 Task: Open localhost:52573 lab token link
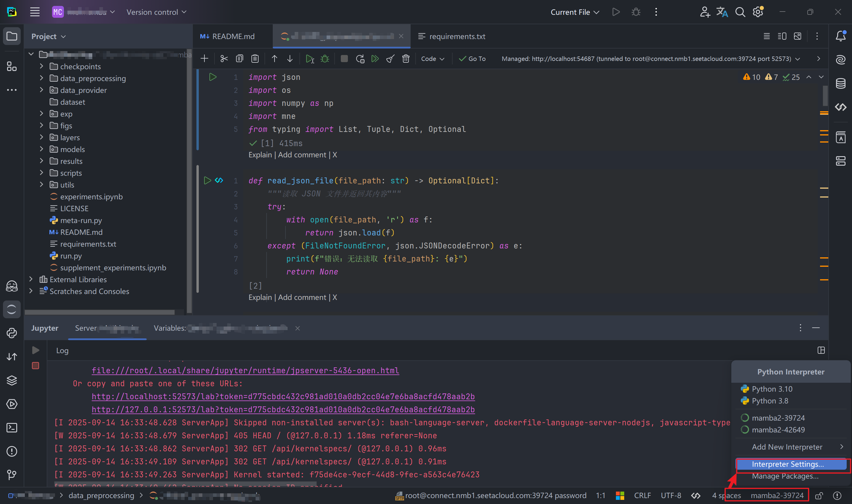tap(283, 396)
